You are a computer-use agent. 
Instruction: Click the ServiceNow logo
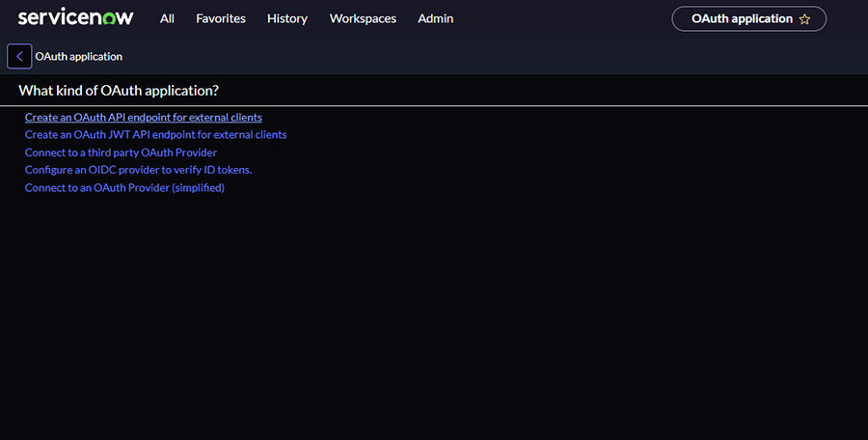point(75,17)
